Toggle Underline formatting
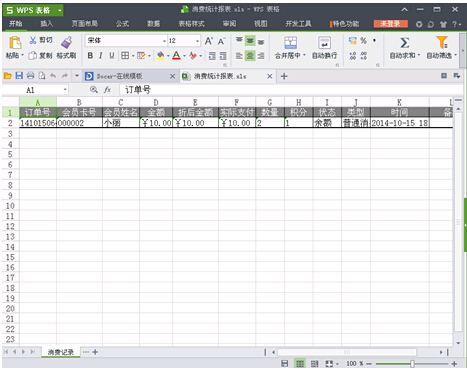Viewport: 467px width, 372px height. point(112,55)
